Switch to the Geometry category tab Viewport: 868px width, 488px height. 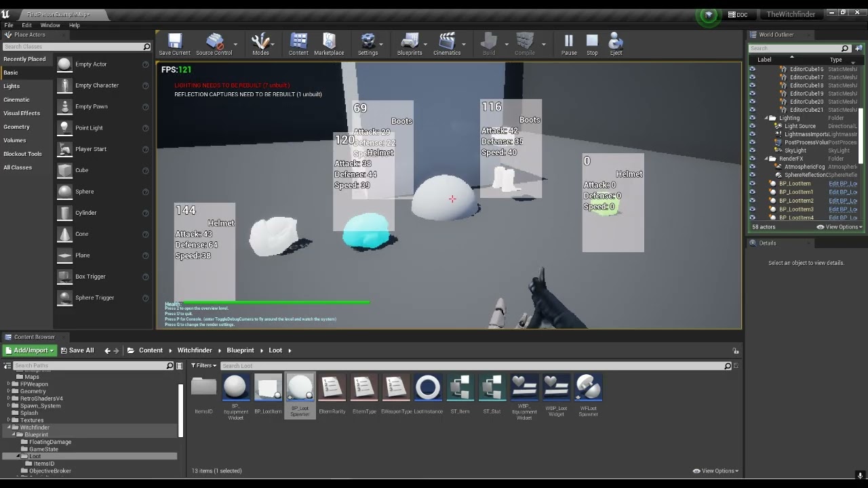coord(26,127)
